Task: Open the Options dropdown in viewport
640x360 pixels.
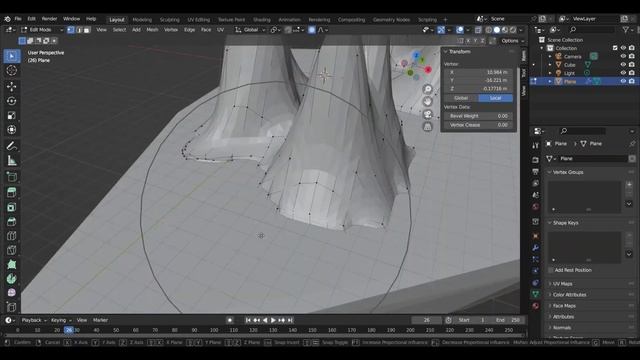Action: click(x=512, y=41)
